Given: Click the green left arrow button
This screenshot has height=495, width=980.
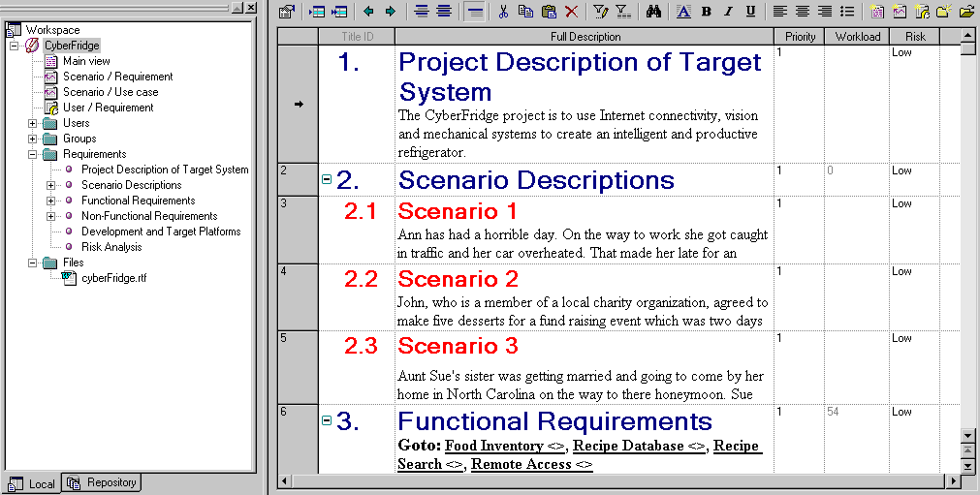Looking at the screenshot, I should point(368,12).
